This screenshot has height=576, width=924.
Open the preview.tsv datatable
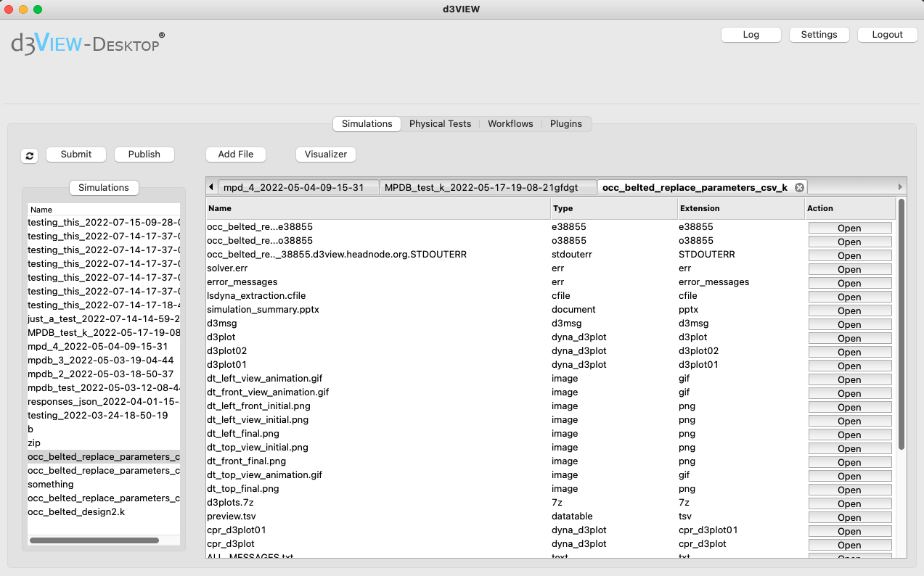tap(850, 517)
